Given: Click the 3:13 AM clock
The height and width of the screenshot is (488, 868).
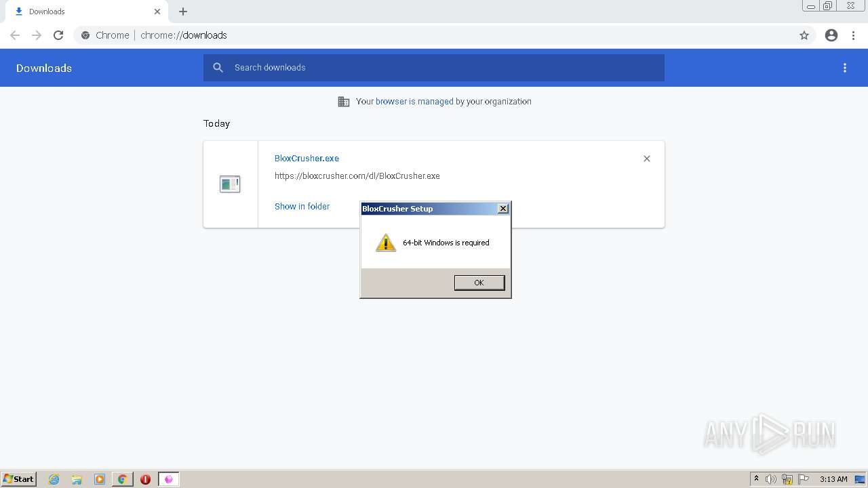Looking at the screenshot, I should coord(833,479).
